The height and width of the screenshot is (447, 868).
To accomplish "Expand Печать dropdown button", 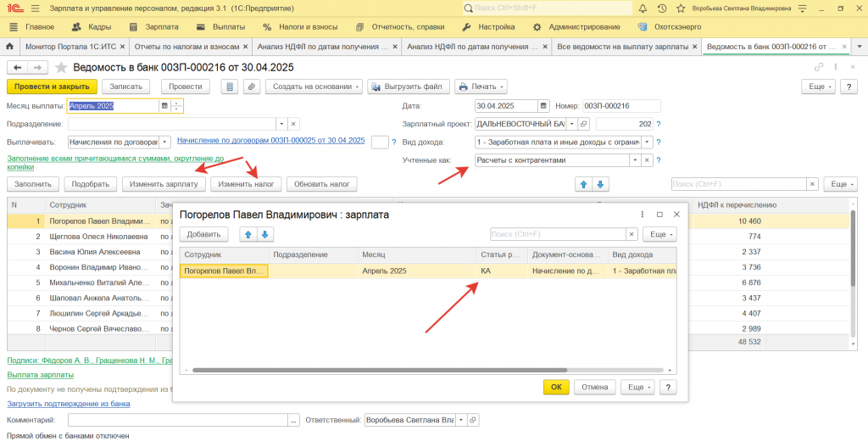I will 481,87.
